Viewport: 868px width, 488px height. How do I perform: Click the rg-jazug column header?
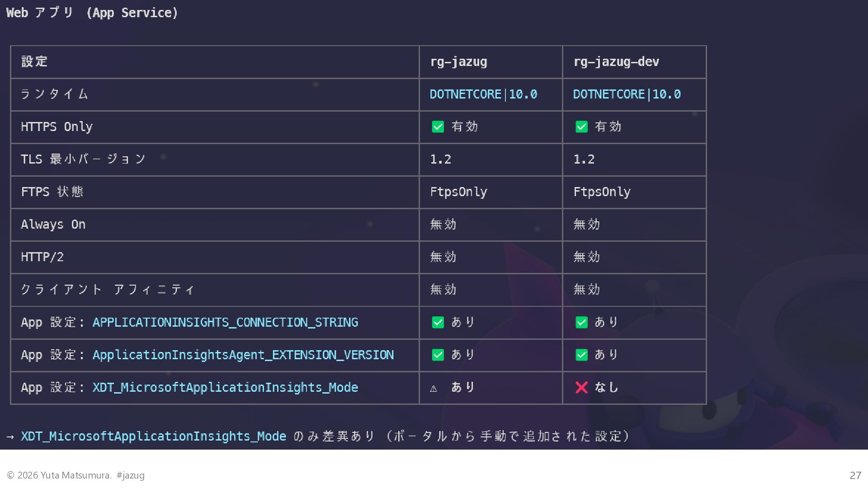click(x=458, y=62)
